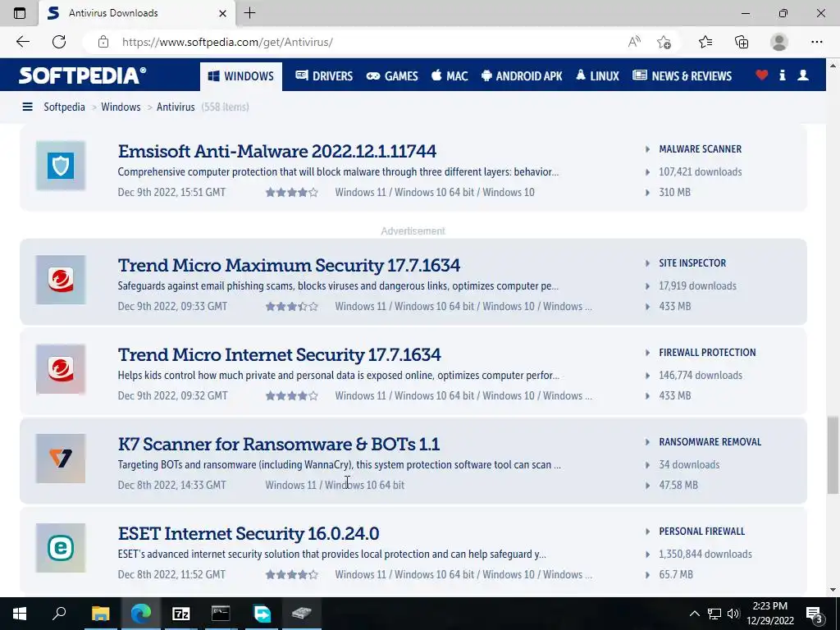Select the WINDOWS tab in Softpedia nav
Screen dimensions: 840x630
(241, 76)
